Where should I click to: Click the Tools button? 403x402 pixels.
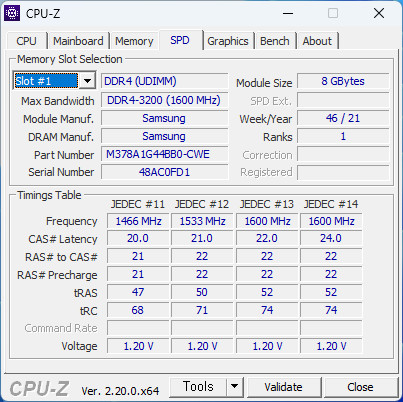tap(198, 386)
